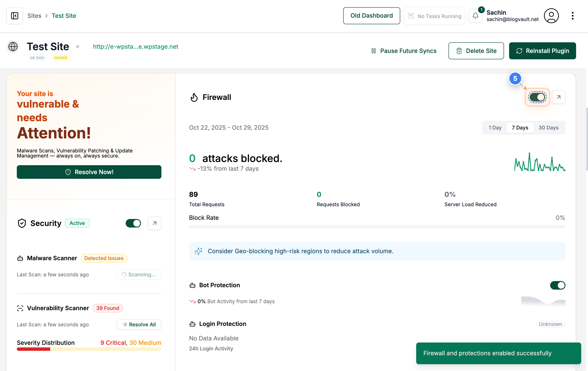The height and width of the screenshot is (371, 588).
Task: Click the severity distribution bar
Action: click(x=89, y=349)
